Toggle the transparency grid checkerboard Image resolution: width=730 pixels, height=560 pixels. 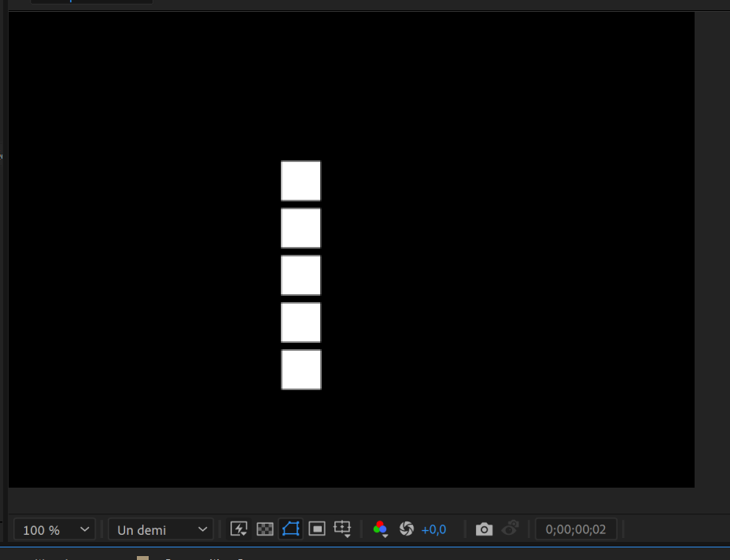[265, 529]
